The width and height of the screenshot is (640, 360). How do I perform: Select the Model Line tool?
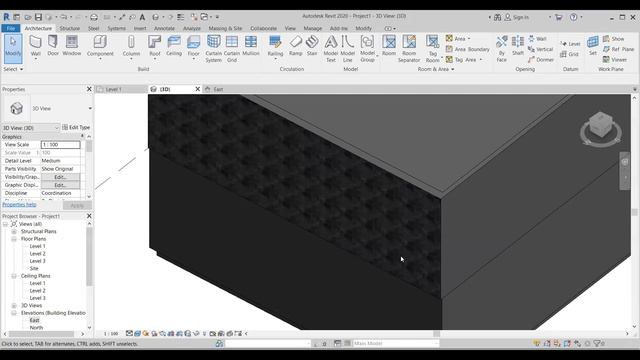pyautogui.click(x=347, y=49)
